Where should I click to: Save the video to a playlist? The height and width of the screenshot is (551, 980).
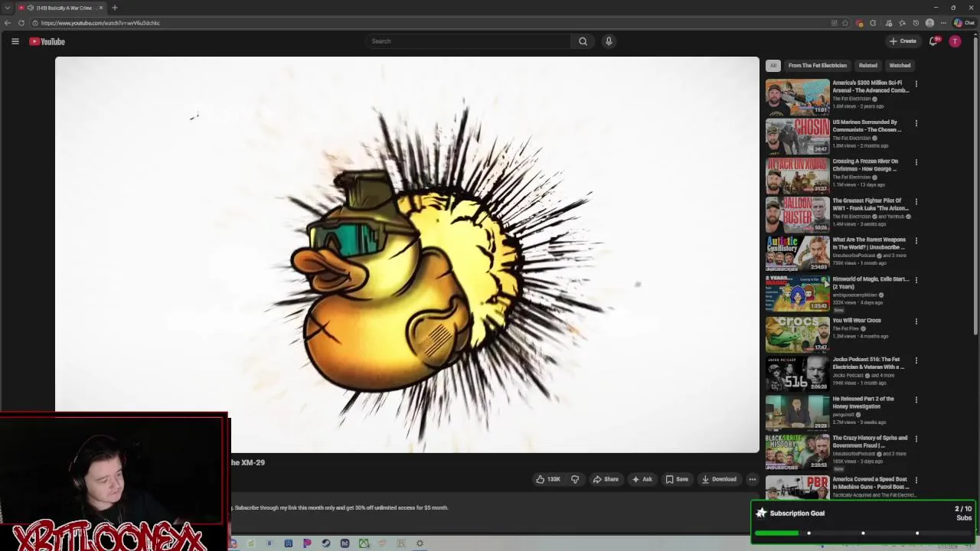click(677, 479)
